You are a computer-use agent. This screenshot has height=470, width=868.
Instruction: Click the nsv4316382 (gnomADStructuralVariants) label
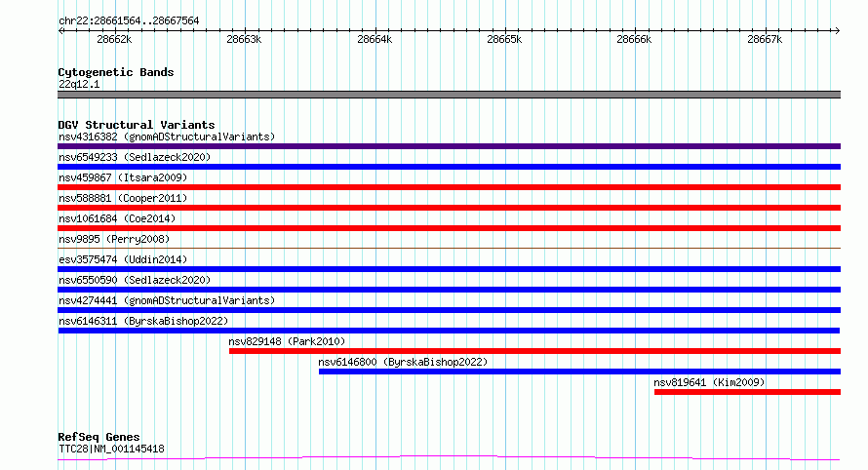[167, 137]
